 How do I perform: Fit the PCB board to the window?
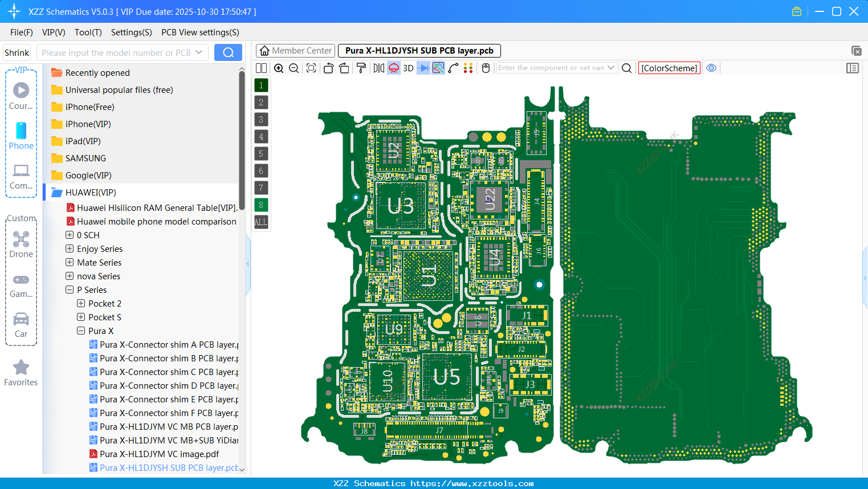[x=311, y=68]
